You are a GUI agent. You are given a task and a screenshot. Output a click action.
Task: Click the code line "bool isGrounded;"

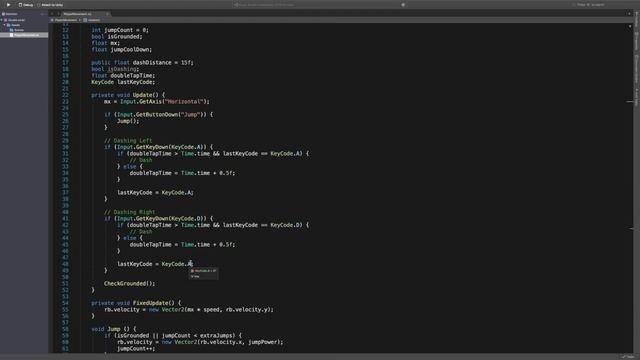pyautogui.click(x=117, y=37)
